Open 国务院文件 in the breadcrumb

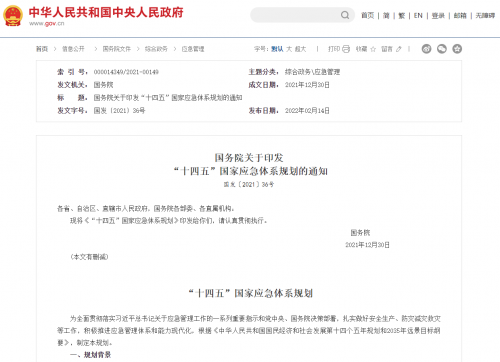(x=117, y=49)
